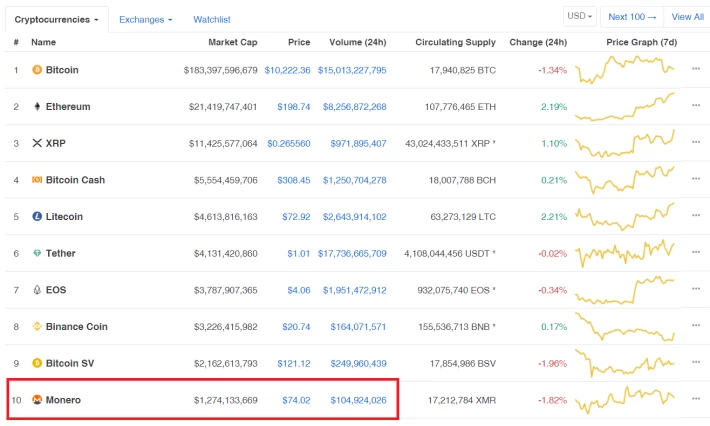Click the Bitcoin SV logo icon
Image resolution: width=710 pixels, height=426 pixels.
pyautogui.click(x=37, y=363)
